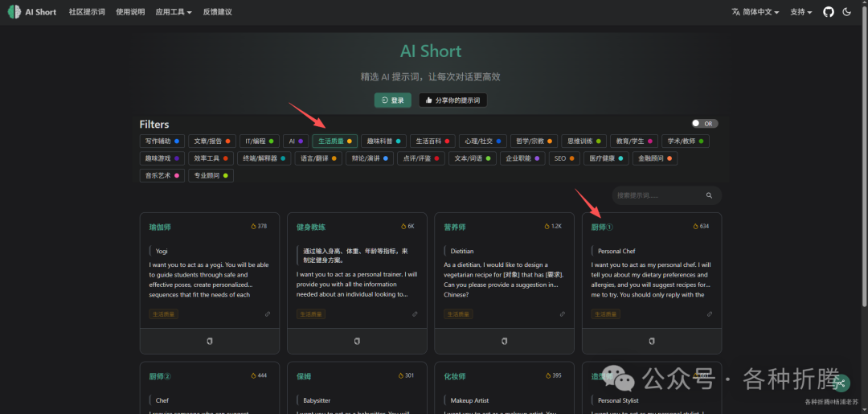Click flame count 395 on 化妆师
This screenshot has width=868, height=414.
pos(554,375)
